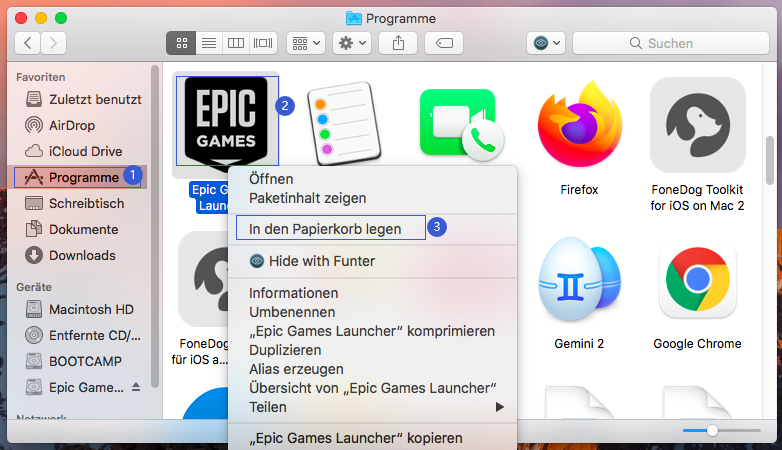The width and height of the screenshot is (782, 450).
Task: Select the Google Chrome app icon
Action: (697, 279)
